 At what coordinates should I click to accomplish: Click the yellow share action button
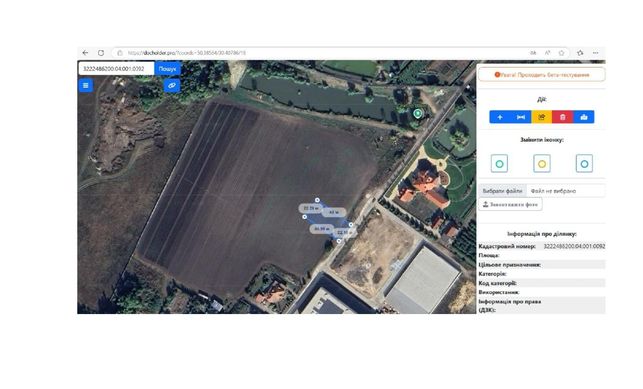(x=542, y=117)
